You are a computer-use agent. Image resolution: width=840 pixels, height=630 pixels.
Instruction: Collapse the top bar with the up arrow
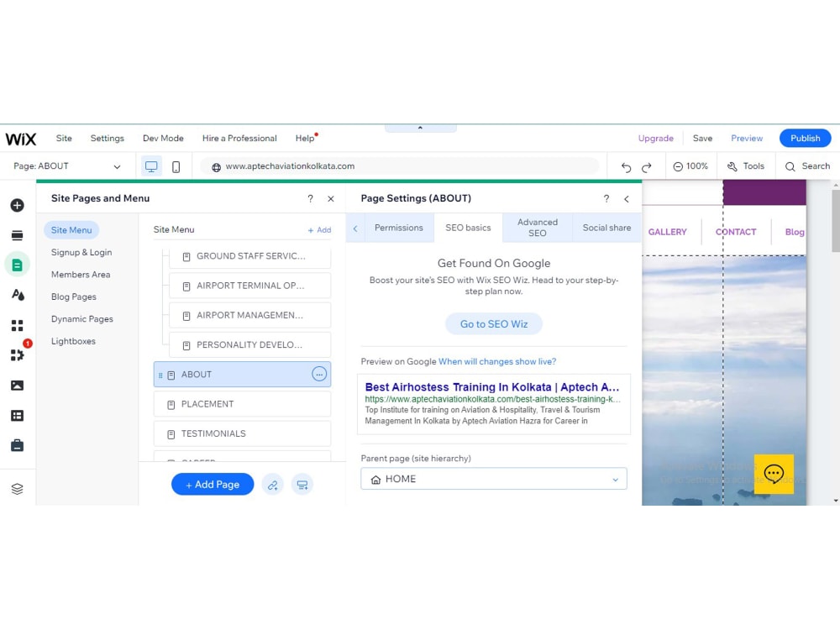point(420,128)
